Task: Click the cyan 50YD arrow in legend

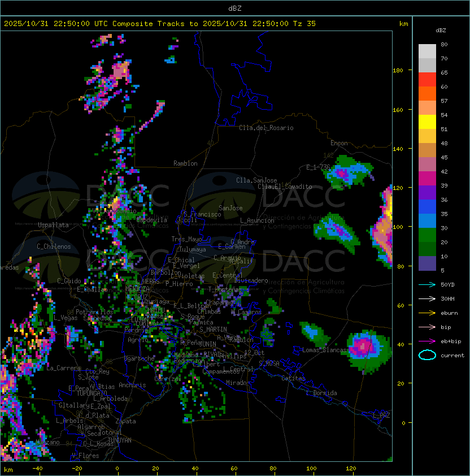Action: (427, 285)
